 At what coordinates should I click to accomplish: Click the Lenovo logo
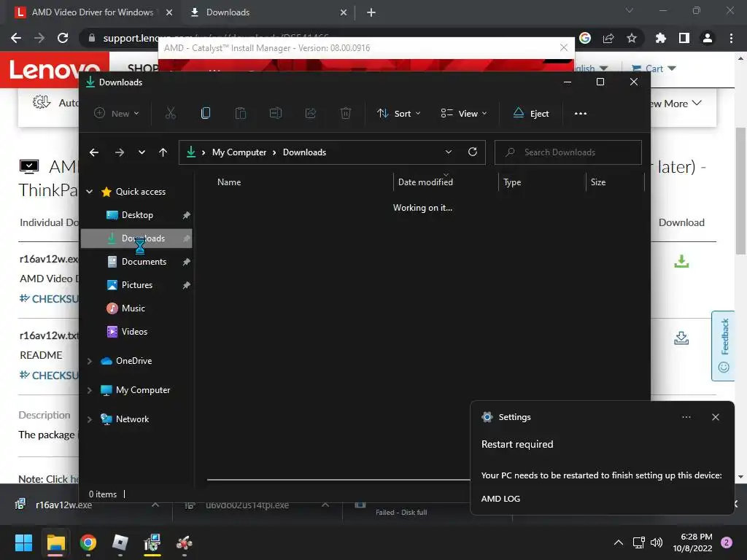coord(55,70)
